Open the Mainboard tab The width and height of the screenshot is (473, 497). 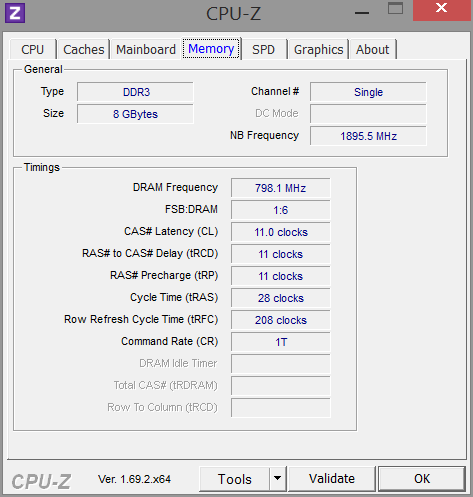click(x=146, y=49)
